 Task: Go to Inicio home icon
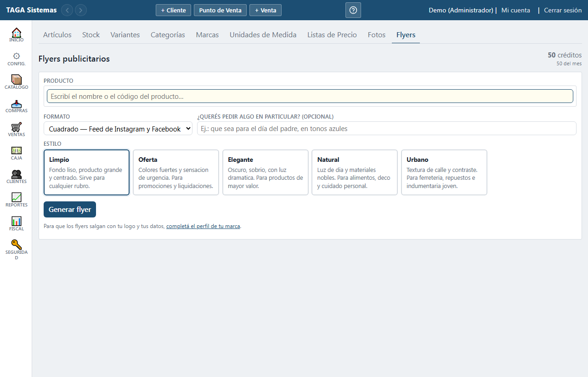click(x=16, y=33)
